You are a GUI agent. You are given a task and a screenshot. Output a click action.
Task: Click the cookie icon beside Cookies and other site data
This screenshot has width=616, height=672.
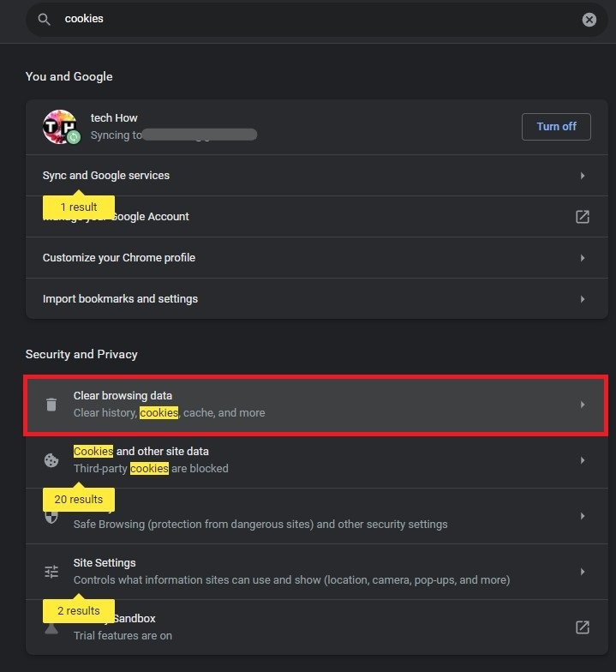[x=51, y=460]
